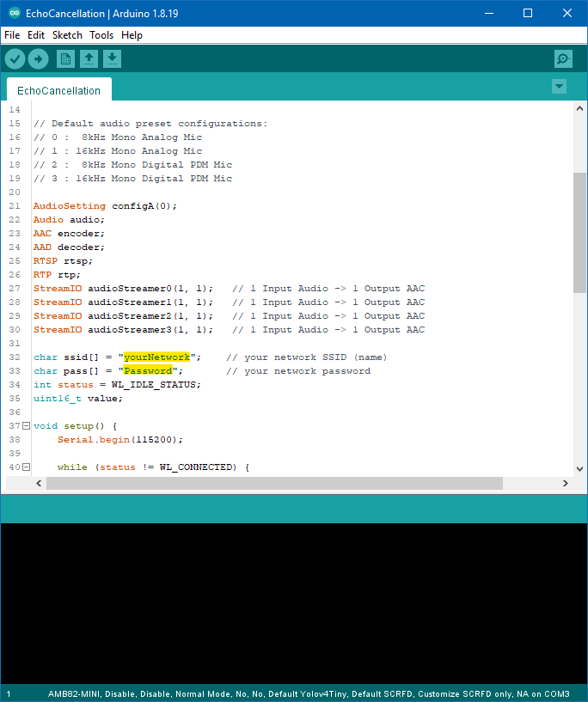The width and height of the screenshot is (588, 702).
Task: Create a new sketch using New icon
Action: pos(65,58)
